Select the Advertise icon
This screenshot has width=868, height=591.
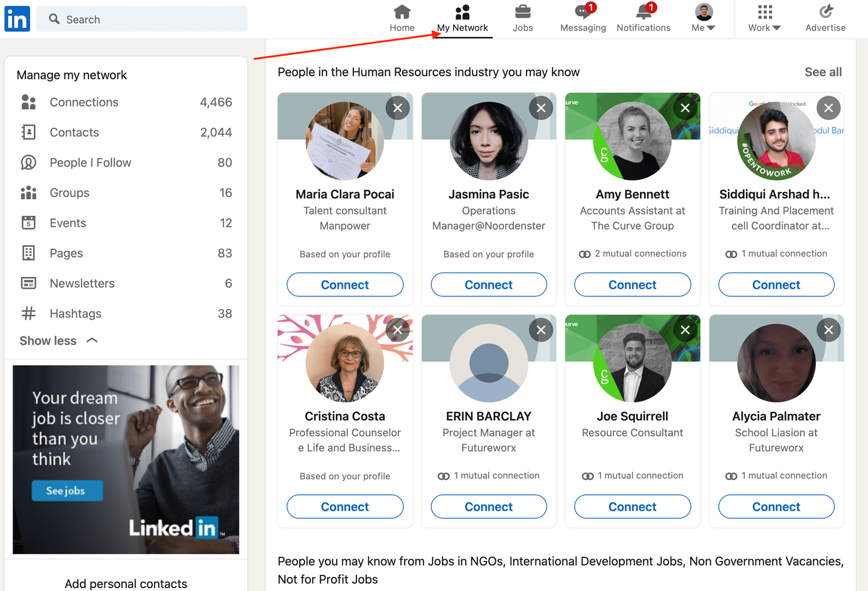pyautogui.click(x=825, y=12)
